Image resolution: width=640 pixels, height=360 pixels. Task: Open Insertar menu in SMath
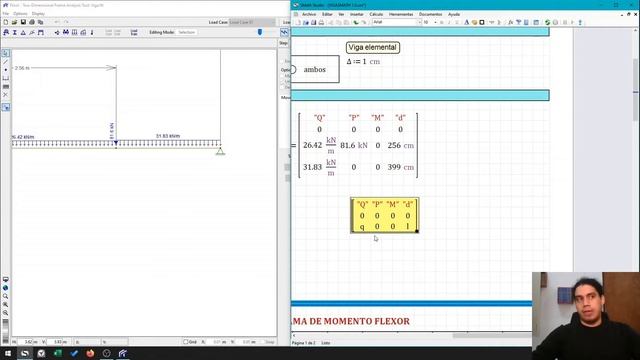click(356, 14)
